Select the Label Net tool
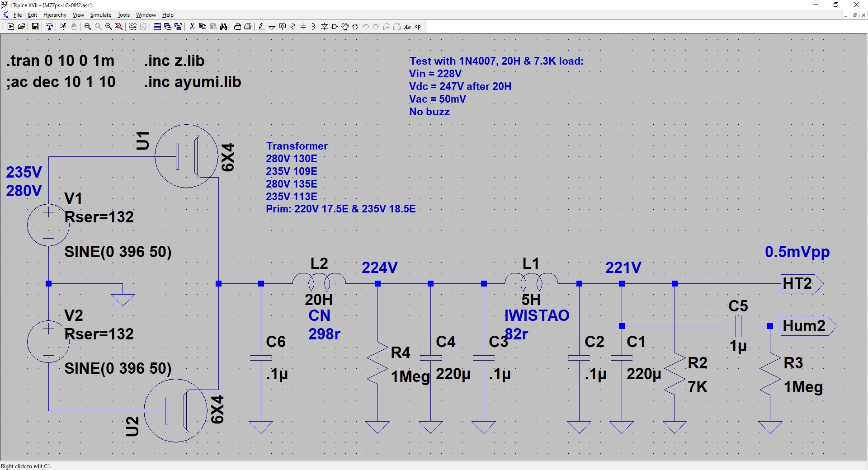 [283, 27]
